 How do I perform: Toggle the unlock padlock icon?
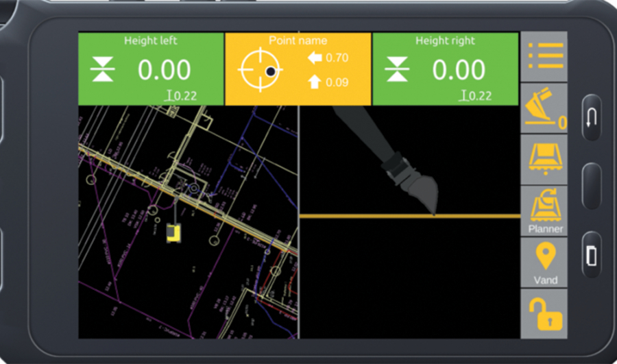[544, 314]
